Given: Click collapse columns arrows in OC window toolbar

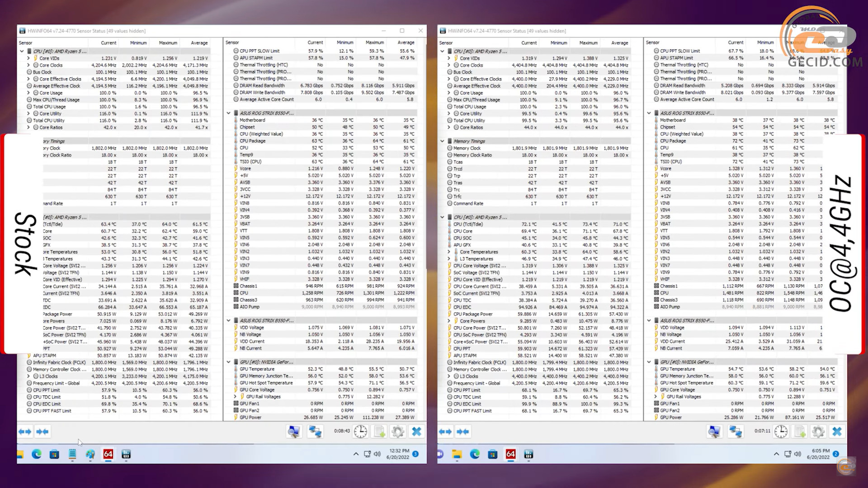Looking at the screenshot, I should click(463, 432).
